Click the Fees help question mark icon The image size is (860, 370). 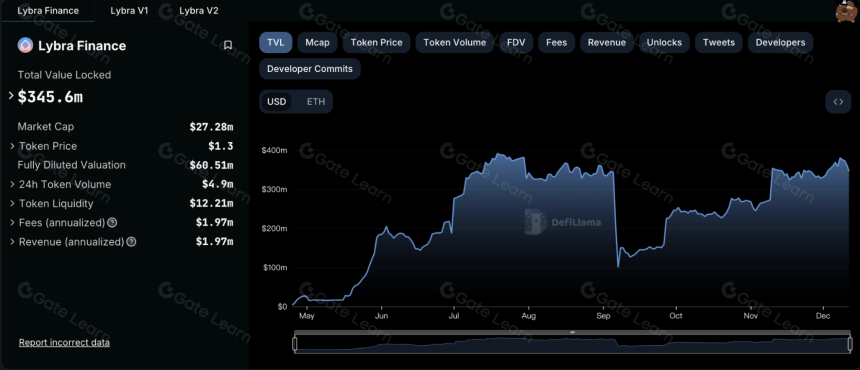tap(112, 223)
